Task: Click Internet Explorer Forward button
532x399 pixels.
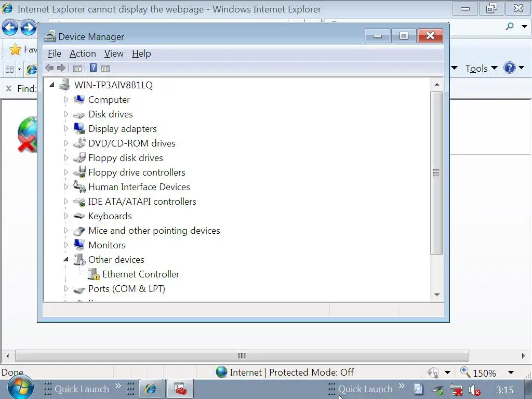Action: (28, 28)
